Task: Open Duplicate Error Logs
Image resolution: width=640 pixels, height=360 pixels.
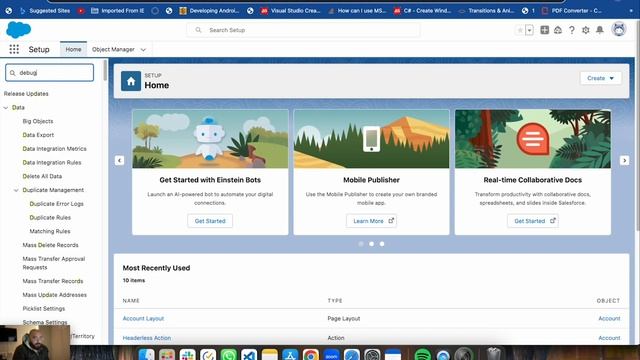Action: (x=56, y=204)
